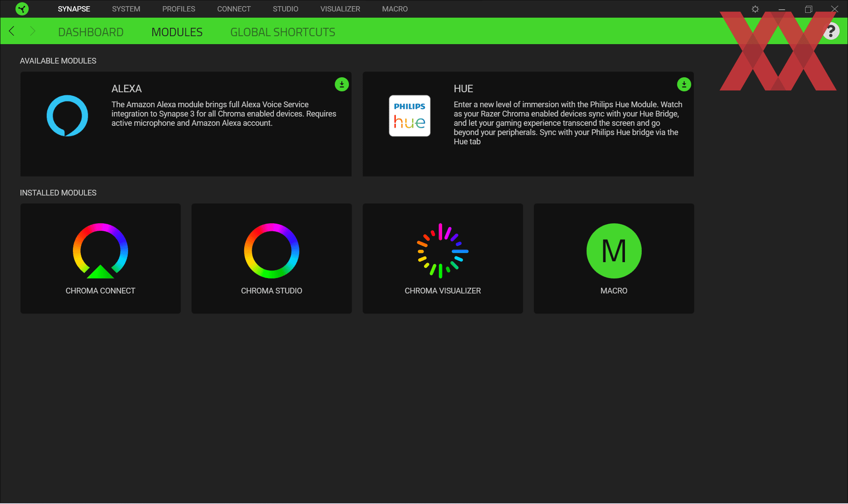Open the Chroma Connect module icon
Screen dimensions: 848x504
pyautogui.click(x=100, y=251)
